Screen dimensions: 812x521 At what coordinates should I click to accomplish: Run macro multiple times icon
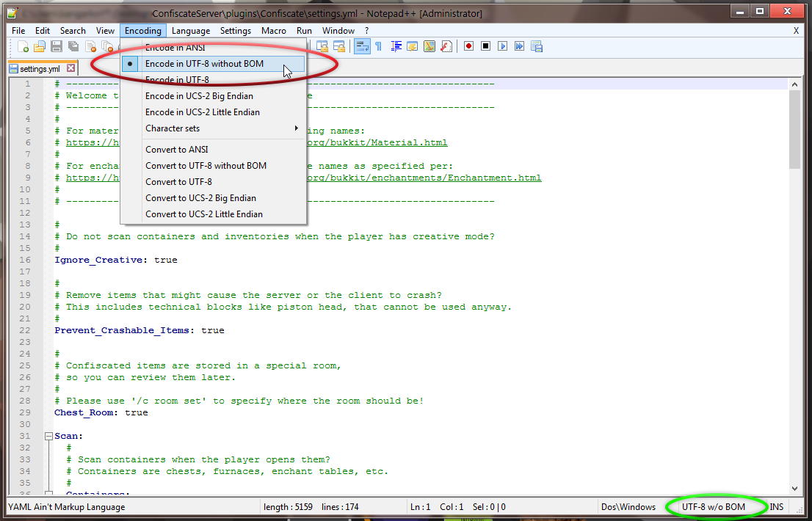click(519, 45)
